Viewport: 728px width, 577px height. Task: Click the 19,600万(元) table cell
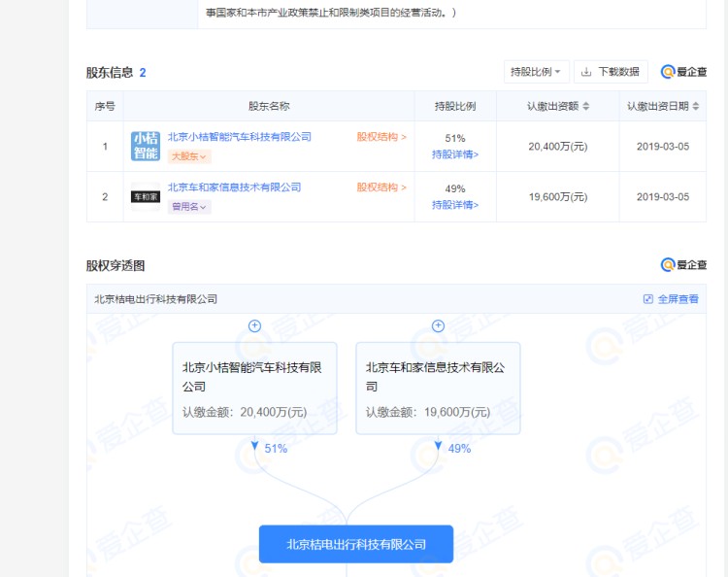pos(557,197)
